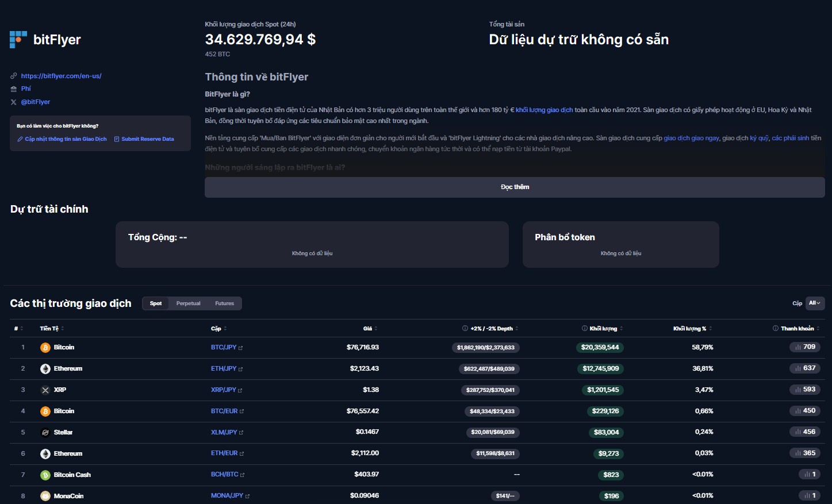This screenshot has height=504, width=832.
Task: Click the XRP coin icon
Action: pyautogui.click(x=45, y=390)
